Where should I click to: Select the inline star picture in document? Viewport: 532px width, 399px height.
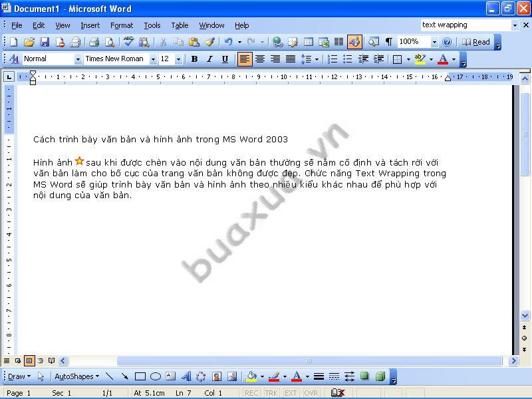point(79,161)
